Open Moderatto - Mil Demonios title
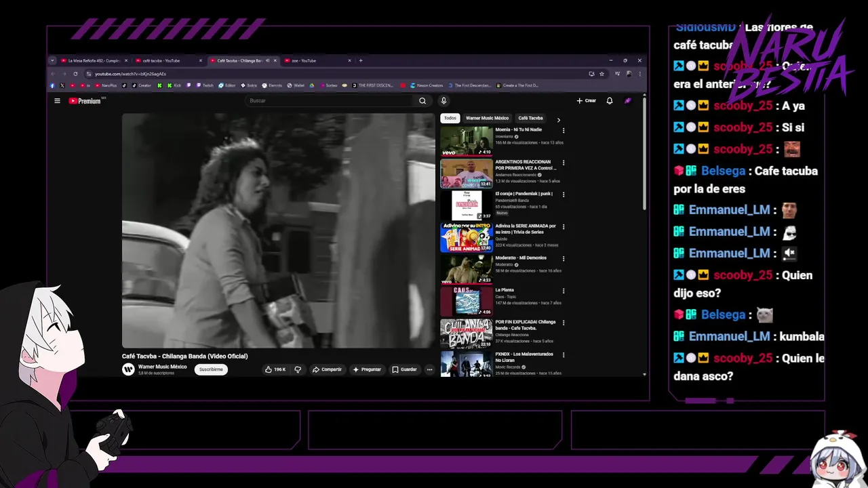Viewport: 868px width, 488px height. (521, 258)
